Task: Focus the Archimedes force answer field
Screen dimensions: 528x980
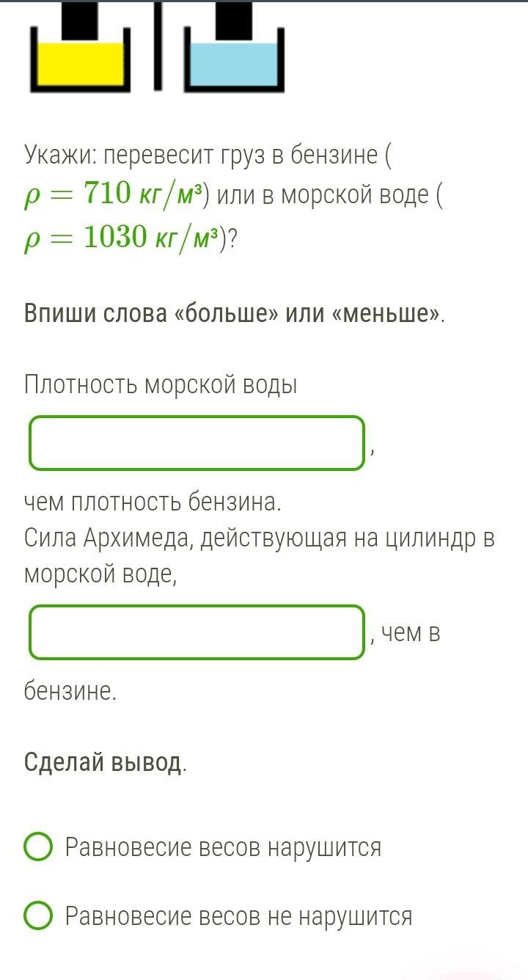Action: (x=197, y=632)
